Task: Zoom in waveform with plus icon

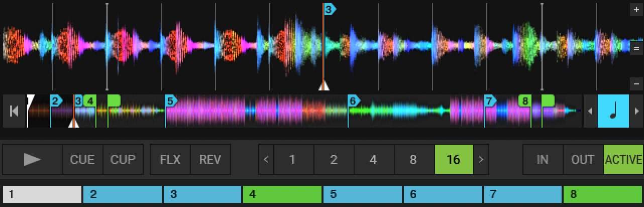Action: click(x=636, y=10)
